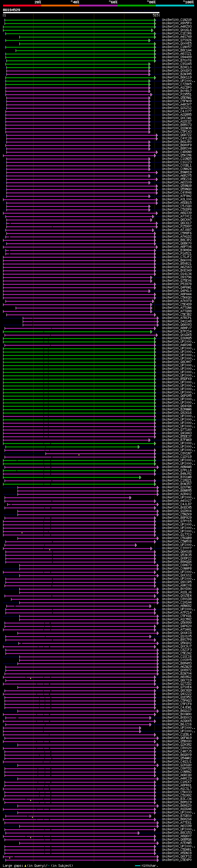Select hit label UniRef100_A8ISZ1

tap(177, 54)
